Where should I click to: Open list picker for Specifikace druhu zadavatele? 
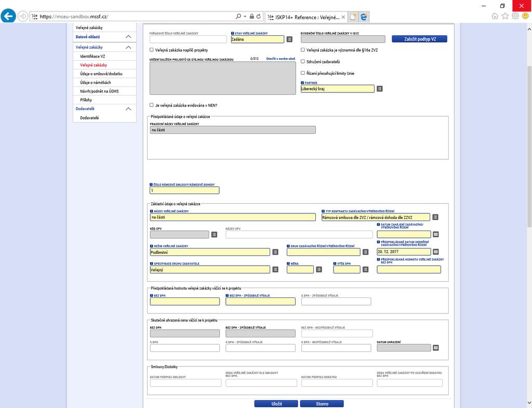(x=275, y=269)
